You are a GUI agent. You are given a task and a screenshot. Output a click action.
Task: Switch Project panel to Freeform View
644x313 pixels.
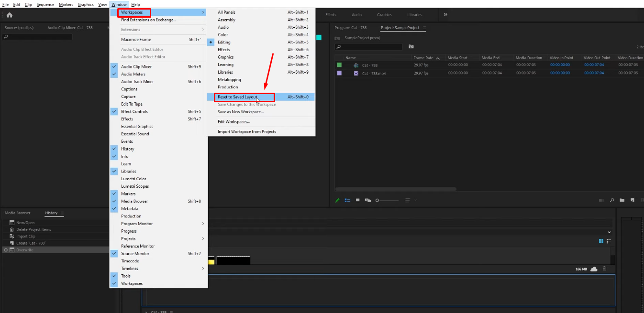(x=368, y=200)
